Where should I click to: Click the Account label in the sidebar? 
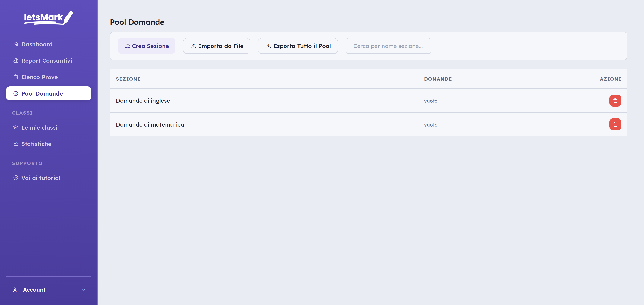pyautogui.click(x=34, y=290)
